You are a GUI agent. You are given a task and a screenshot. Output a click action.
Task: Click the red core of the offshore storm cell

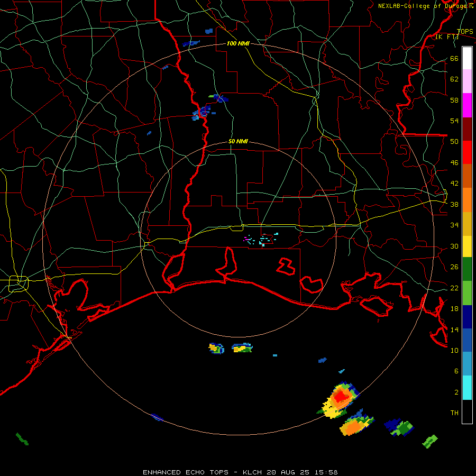pyautogui.click(x=342, y=397)
